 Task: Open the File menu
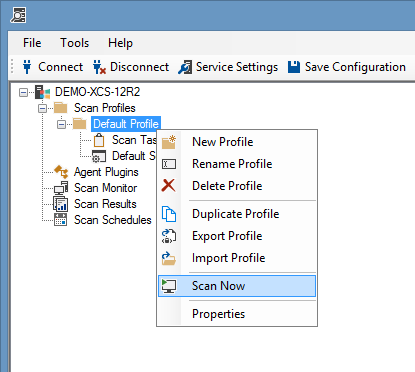[x=32, y=43]
